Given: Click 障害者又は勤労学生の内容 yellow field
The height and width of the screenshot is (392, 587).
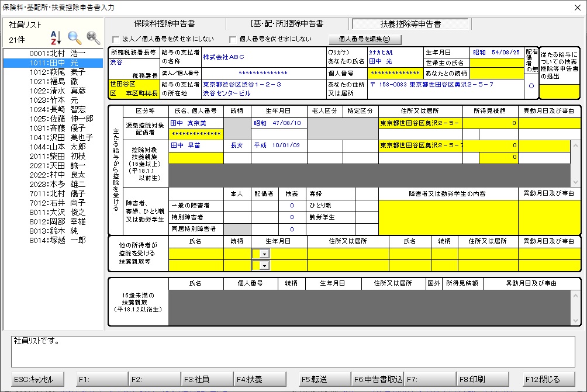Looking at the screenshot, I should pos(448,217).
